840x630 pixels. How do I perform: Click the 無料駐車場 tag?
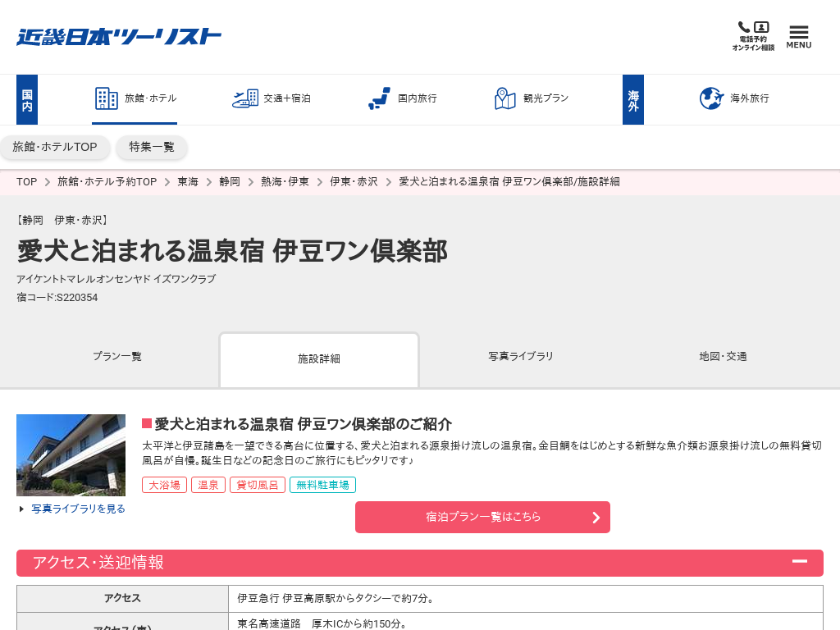tap(322, 485)
